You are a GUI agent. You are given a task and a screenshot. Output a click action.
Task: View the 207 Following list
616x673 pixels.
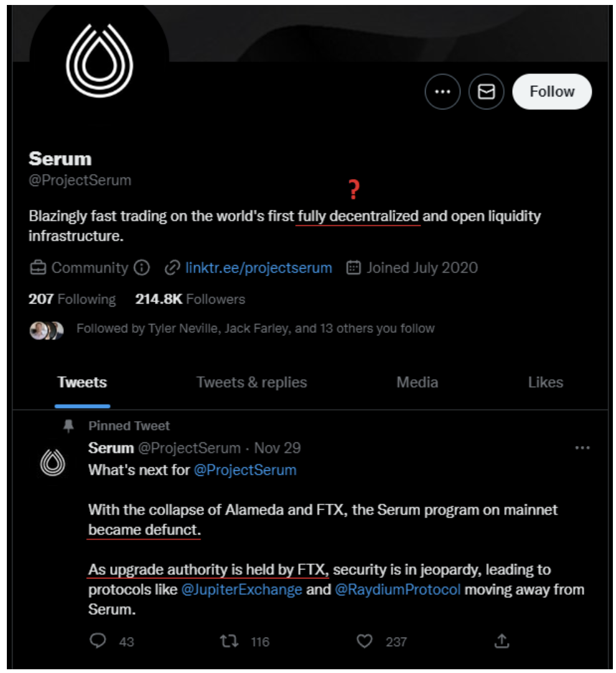(72, 299)
